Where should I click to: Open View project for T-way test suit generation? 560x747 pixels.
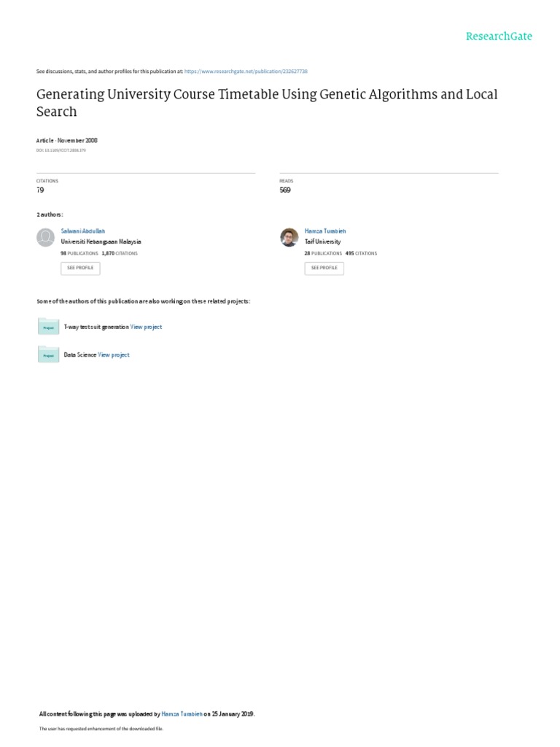146,327
